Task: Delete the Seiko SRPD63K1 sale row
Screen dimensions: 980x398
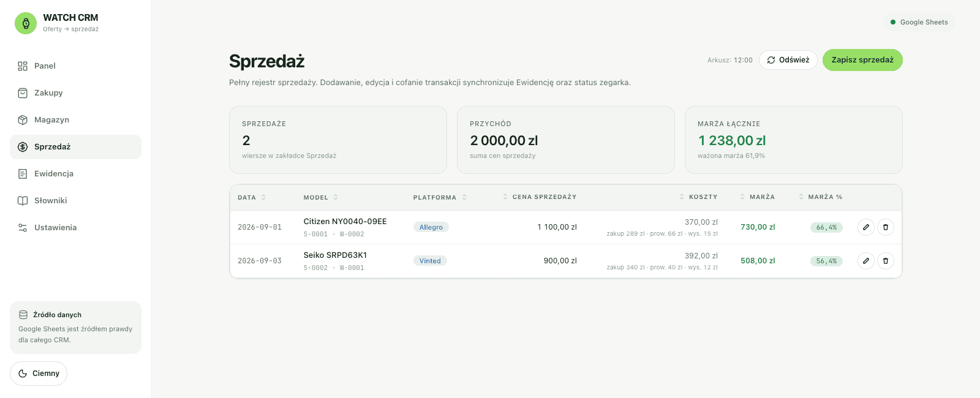Action: coord(886,261)
